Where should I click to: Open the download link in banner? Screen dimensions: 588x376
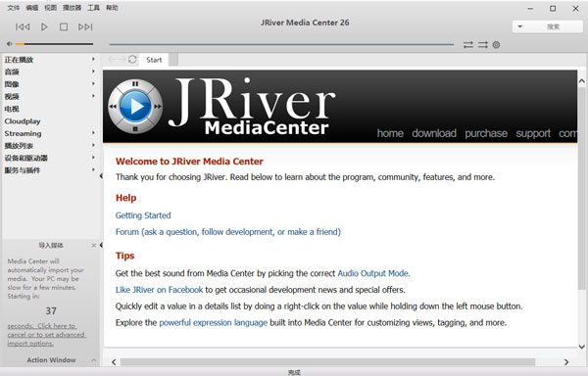[434, 133]
